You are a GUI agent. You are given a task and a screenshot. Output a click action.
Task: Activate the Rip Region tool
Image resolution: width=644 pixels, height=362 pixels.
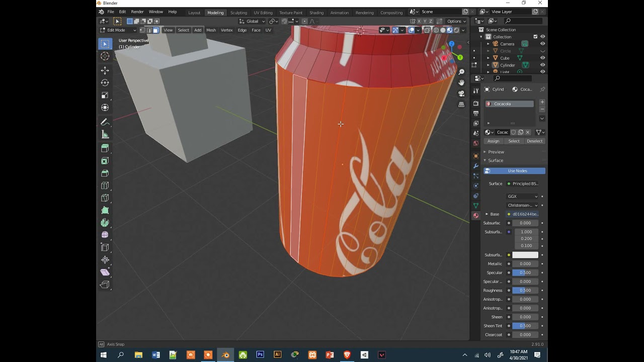point(105,285)
